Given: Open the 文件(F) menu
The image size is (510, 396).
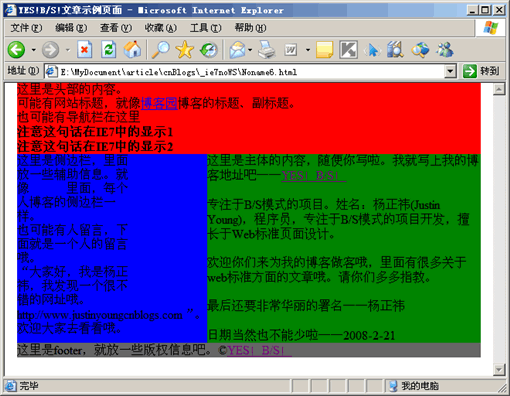Looking at the screenshot, I should (26, 28).
